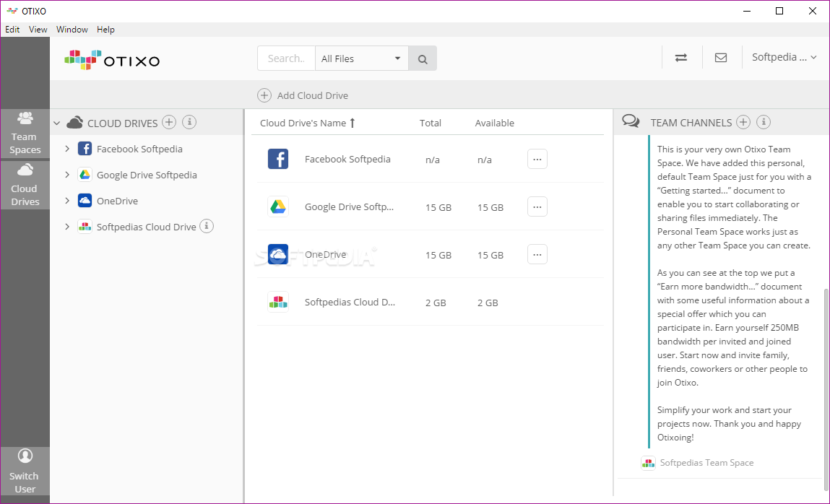This screenshot has width=830, height=504.
Task: Open the View menu
Action: tap(38, 30)
